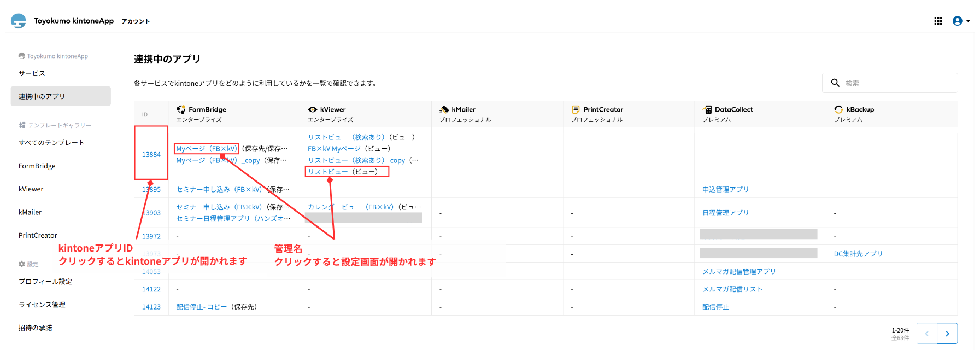Click the template gallery icon in sidebar
The width and height of the screenshot is (980, 350).
[x=22, y=125]
